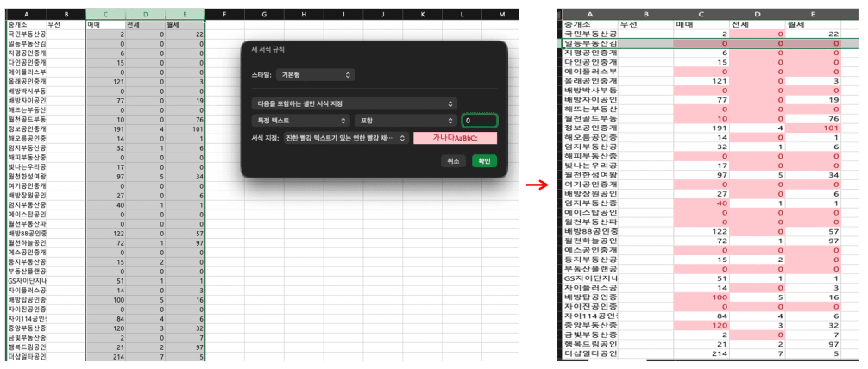Select column K header

(423, 14)
